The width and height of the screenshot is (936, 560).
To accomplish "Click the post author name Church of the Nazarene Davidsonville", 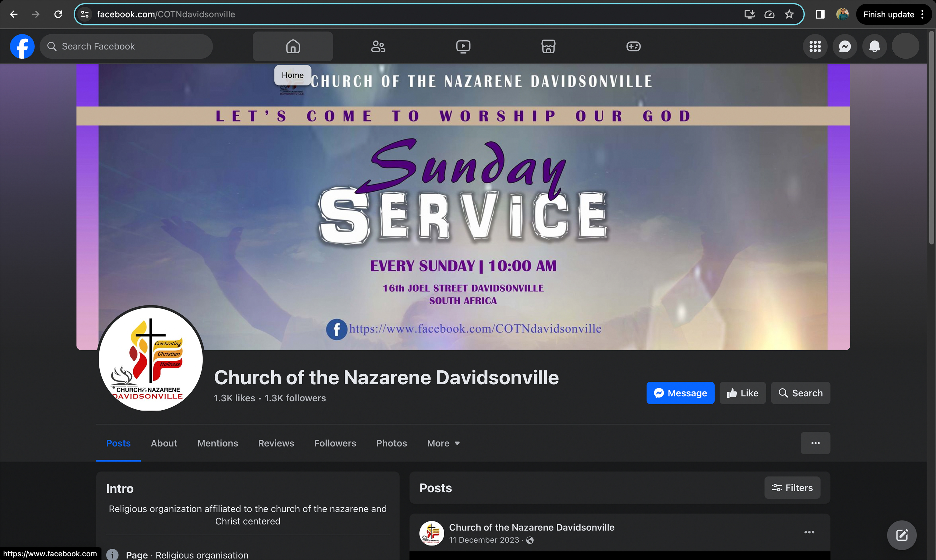I will point(531,527).
